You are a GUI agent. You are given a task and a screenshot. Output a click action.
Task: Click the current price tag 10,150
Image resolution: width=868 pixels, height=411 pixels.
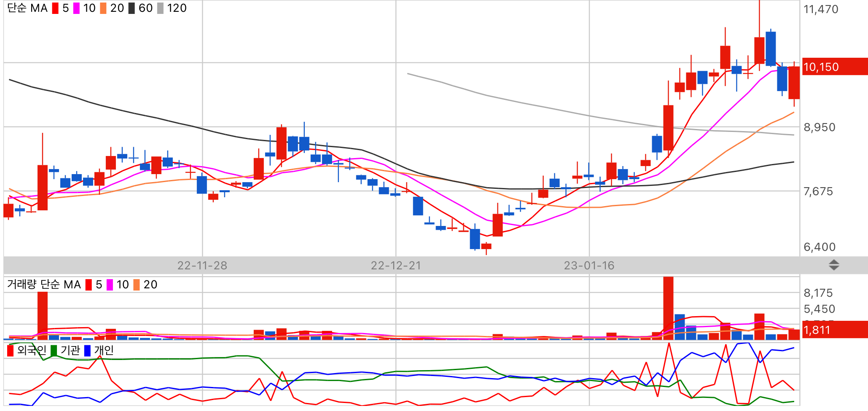point(835,67)
